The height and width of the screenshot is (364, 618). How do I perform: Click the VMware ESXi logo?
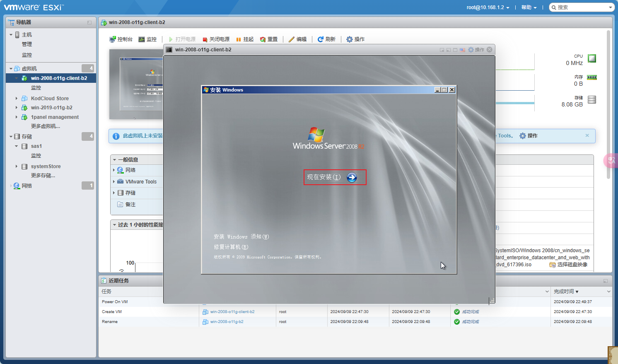click(x=34, y=7)
